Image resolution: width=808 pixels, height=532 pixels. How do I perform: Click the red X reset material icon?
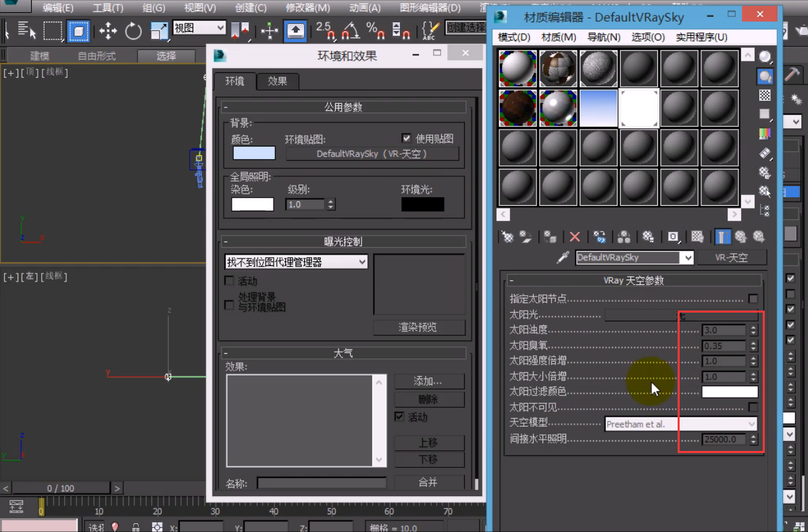574,236
